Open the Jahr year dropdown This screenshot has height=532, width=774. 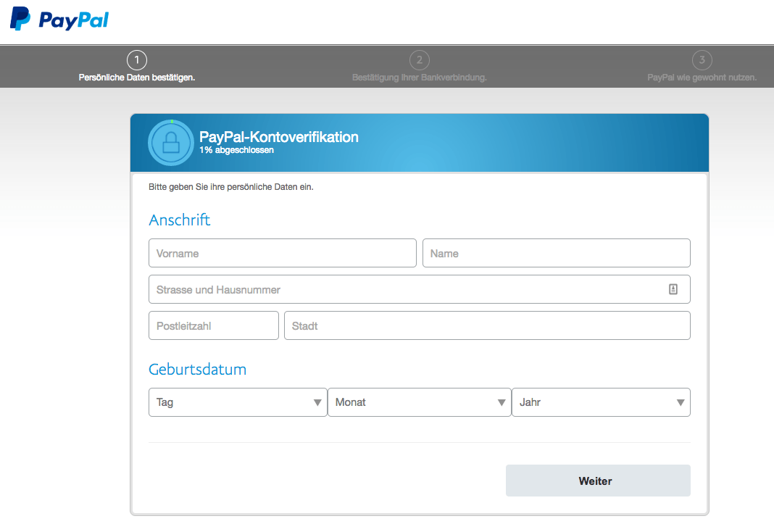pyautogui.click(x=601, y=402)
